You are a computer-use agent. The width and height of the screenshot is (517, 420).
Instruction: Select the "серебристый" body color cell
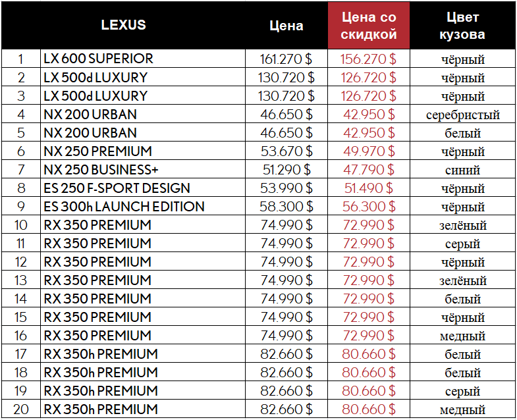462,115
